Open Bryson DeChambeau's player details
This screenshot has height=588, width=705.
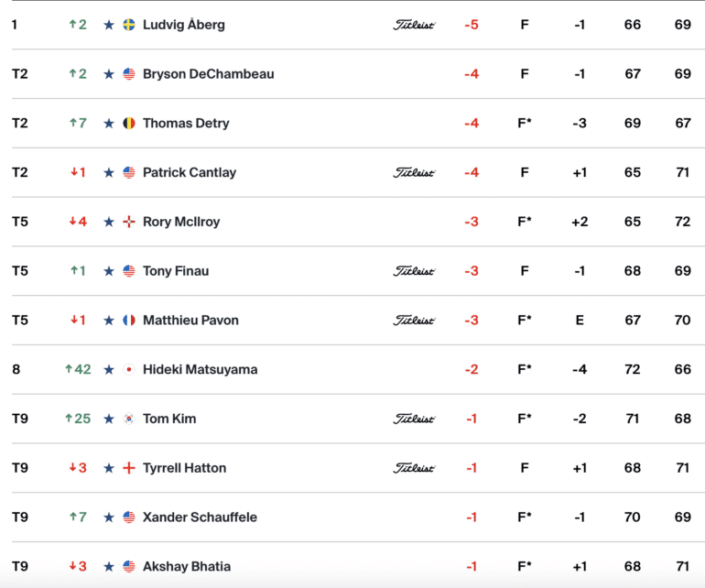(x=209, y=74)
